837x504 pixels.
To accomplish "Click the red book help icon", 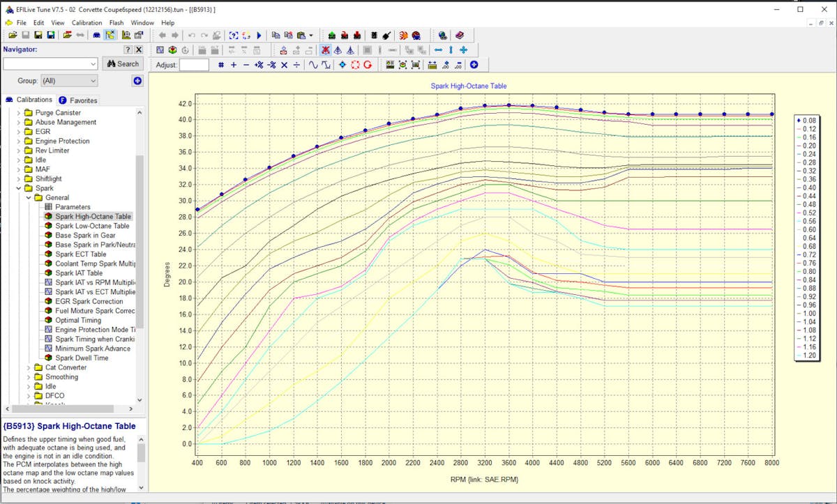I will (x=459, y=35).
